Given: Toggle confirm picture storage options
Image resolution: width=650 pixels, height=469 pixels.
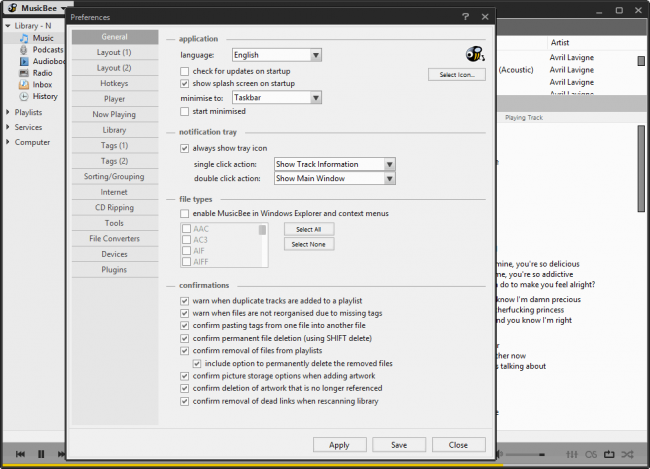Looking at the screenshot, I should (x=184, y=376).
